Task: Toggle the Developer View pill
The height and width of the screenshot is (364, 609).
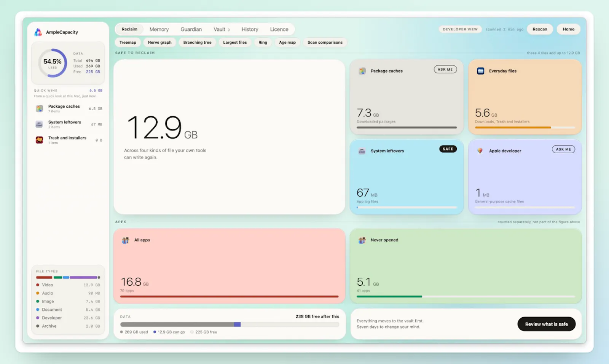Action: tap(460, 29)
